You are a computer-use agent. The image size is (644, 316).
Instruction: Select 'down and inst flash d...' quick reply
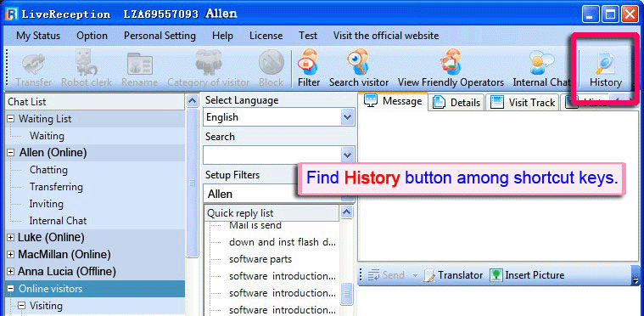point(283,242)
